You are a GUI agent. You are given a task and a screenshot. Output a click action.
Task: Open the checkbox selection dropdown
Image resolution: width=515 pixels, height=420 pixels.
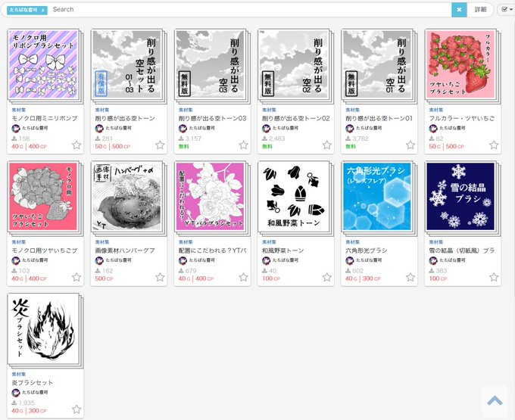507,10
